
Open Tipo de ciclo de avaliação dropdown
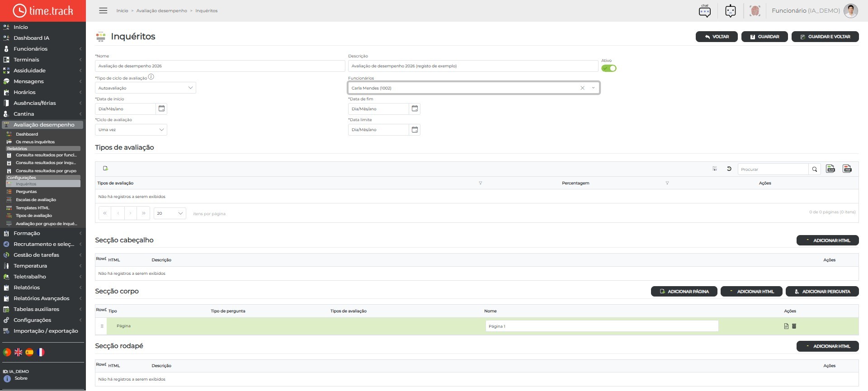coord(146,88)
